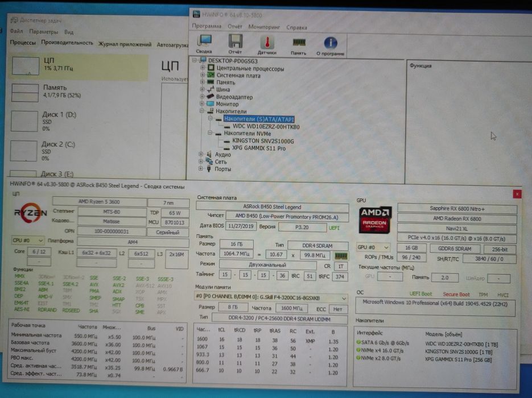Expand the Монитор tree node
532x398 pixels.
coord(202,103)
